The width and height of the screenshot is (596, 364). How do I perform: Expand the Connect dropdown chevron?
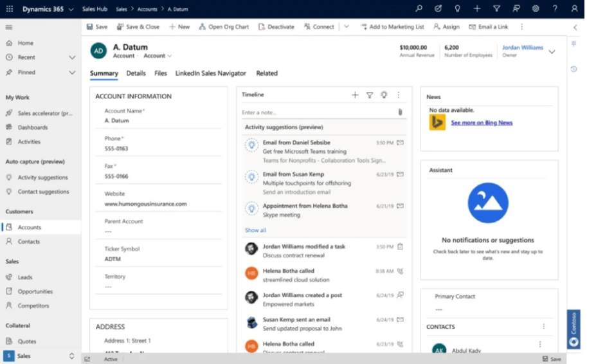point(347,26)
